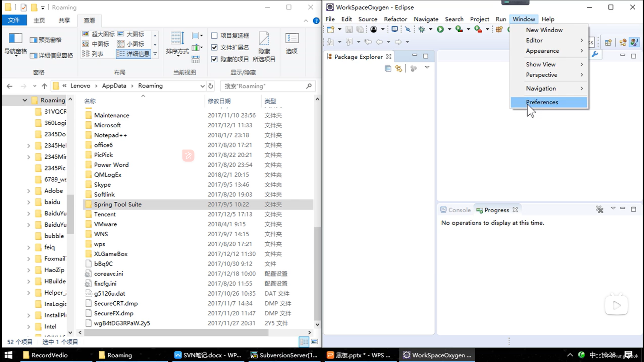The width and height of the screenshot is (644, 362).
Task: Click the Previous Annotation toolbar icon
Action: (349, 42)
